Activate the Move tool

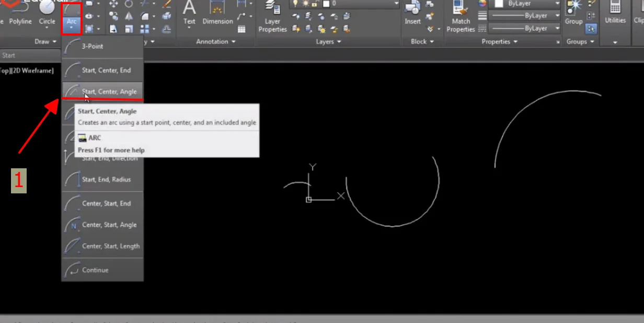click(113, 4)
